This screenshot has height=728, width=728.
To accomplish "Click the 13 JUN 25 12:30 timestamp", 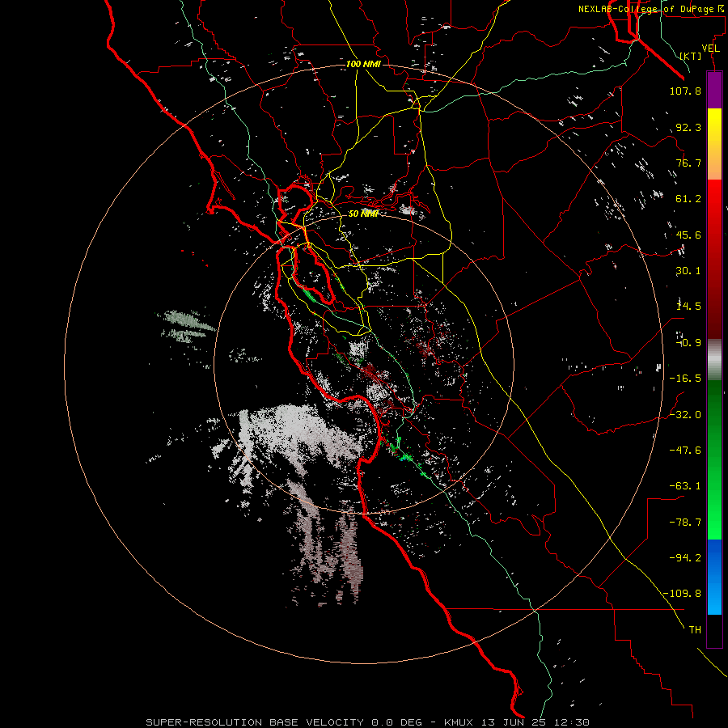I will tap(536, 722).
